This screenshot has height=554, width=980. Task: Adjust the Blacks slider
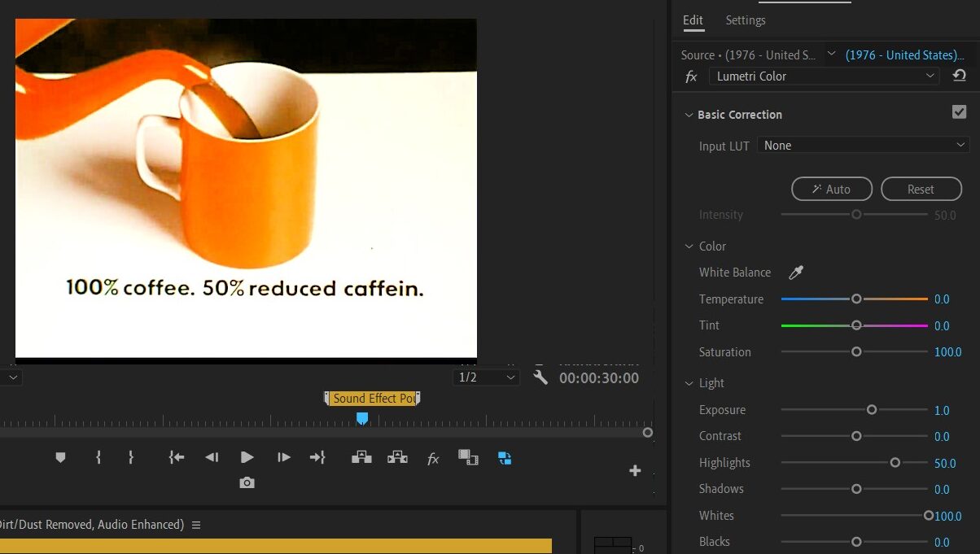[x=855, y=542]
